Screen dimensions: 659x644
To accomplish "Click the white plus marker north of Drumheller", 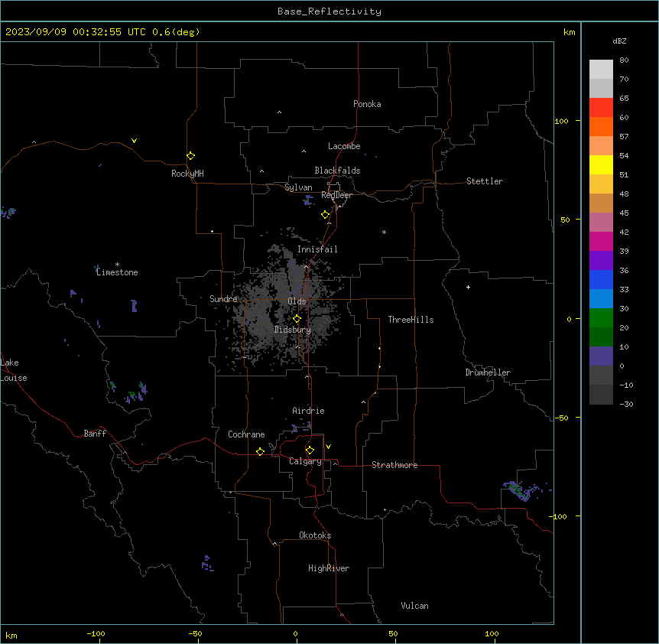I will click(x=468, y=287).
